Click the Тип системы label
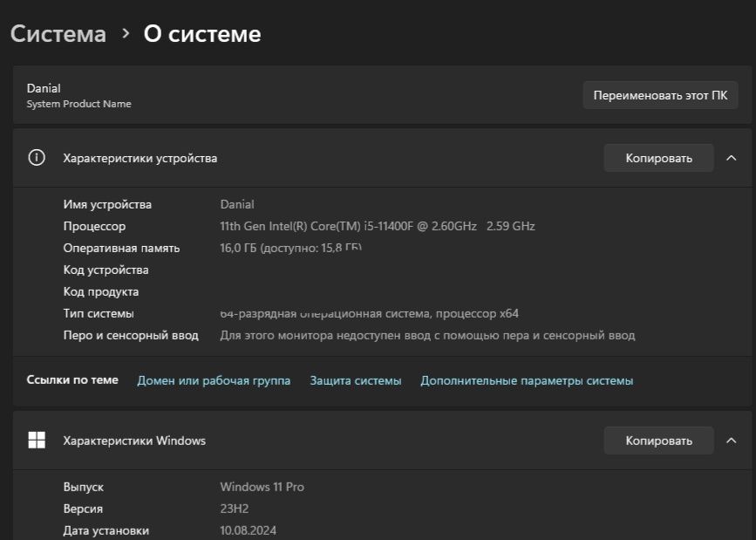Screen dimensions: 756x540 [99, 313]
